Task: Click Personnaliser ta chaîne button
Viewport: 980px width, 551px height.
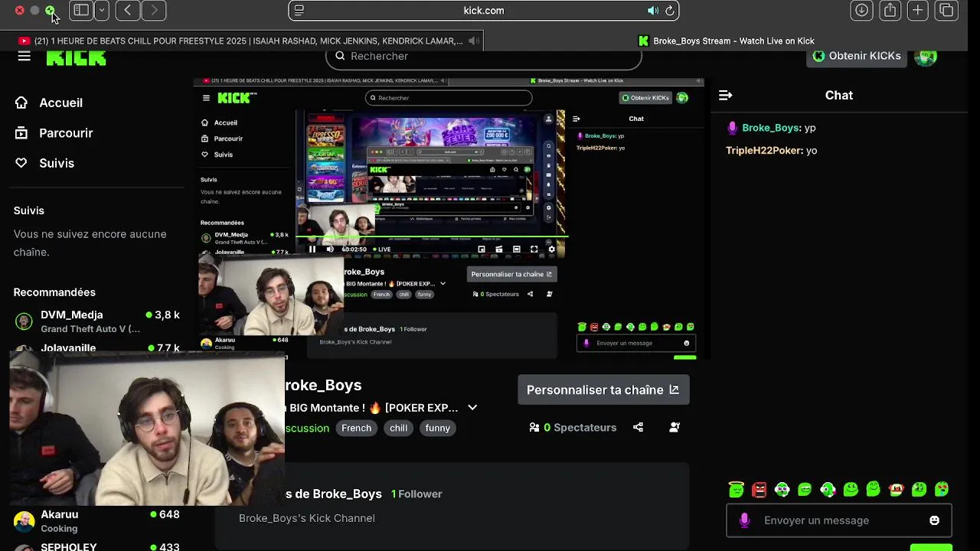Action: point(603,390)
